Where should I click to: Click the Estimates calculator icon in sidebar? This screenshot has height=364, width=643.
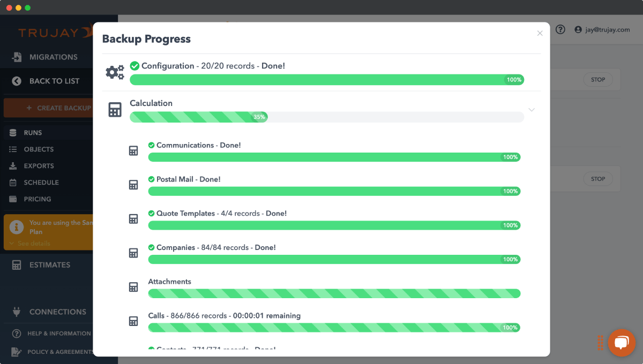[x=17, y=265]
